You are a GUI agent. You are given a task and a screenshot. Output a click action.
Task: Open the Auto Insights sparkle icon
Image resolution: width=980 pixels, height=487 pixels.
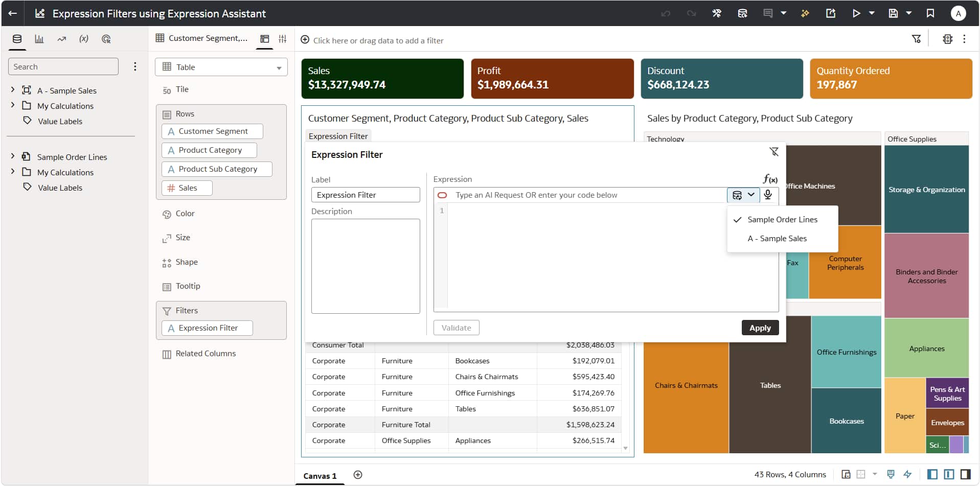tap(805, 13)
